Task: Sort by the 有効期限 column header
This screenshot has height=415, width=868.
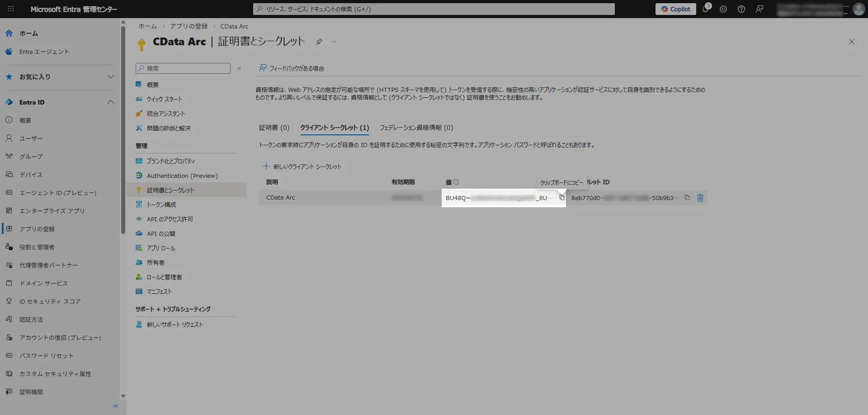Action: pos(403,182)
